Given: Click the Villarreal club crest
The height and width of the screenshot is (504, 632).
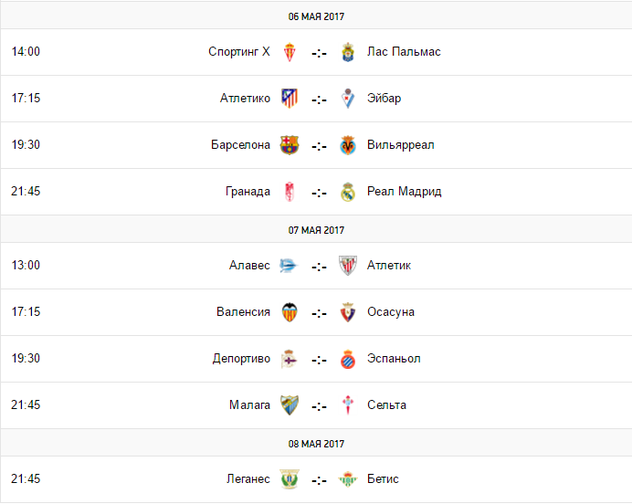Looking at the screenshot, I should tap(348, 145).
